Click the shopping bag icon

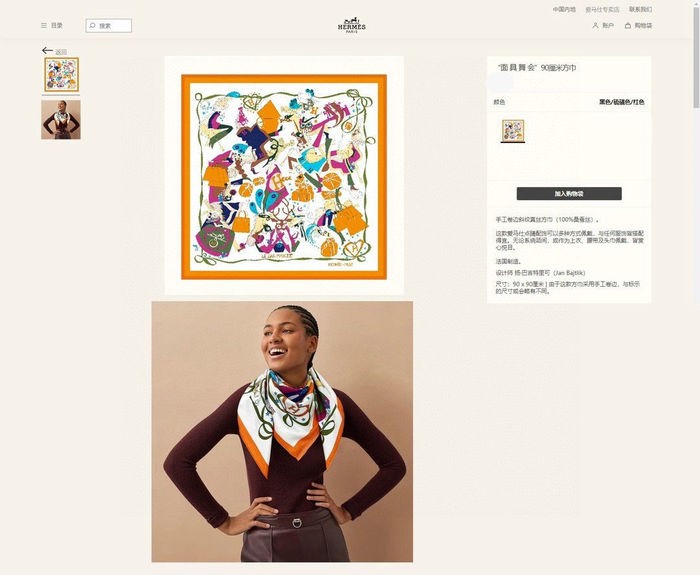628,25
